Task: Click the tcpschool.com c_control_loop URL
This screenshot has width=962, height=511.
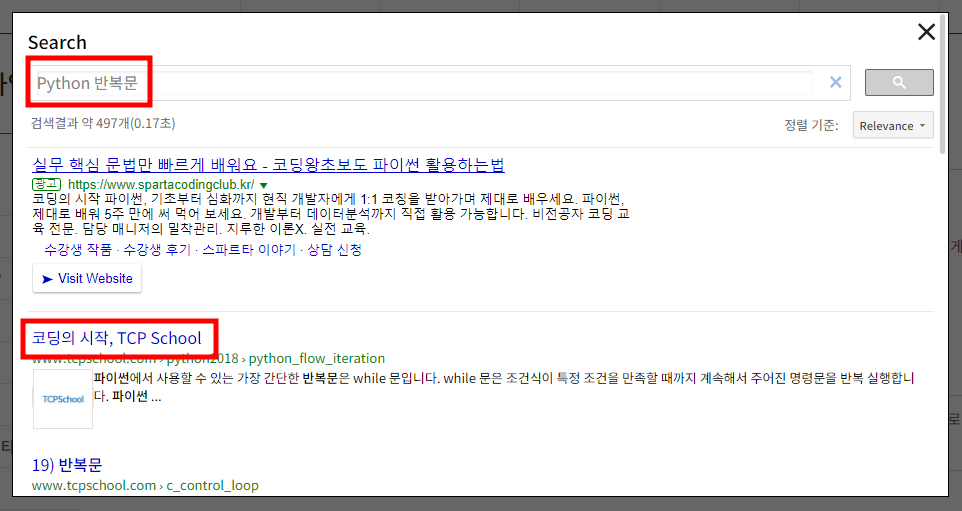Action: 145,485
